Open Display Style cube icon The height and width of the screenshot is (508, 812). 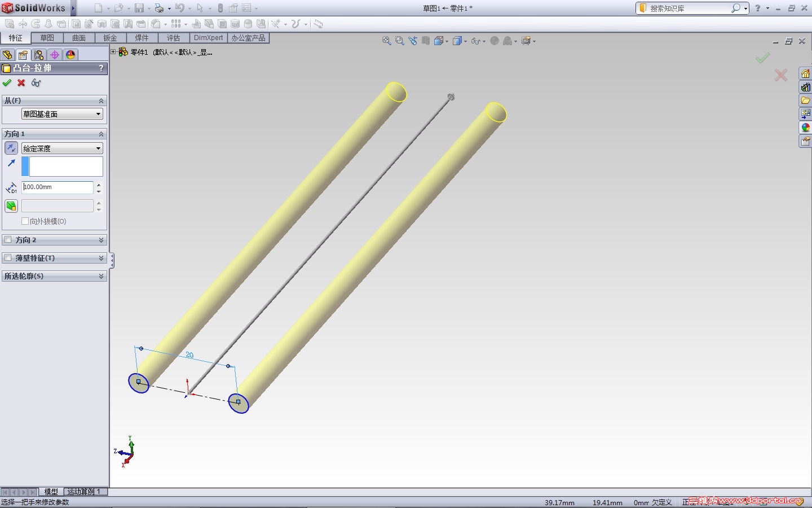pos(457,41)
